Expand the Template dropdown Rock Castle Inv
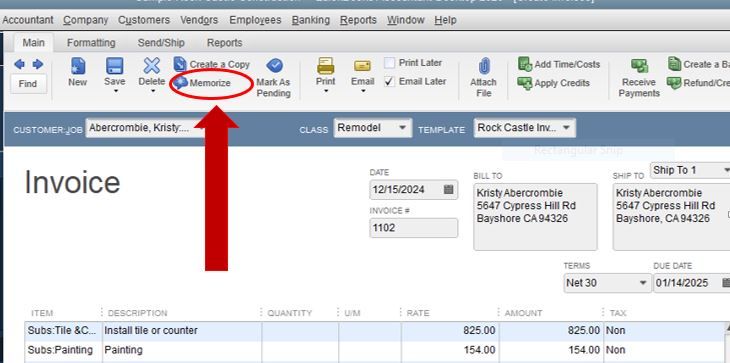Viewport: 730px width, 363px height. (x=566, y=128)
